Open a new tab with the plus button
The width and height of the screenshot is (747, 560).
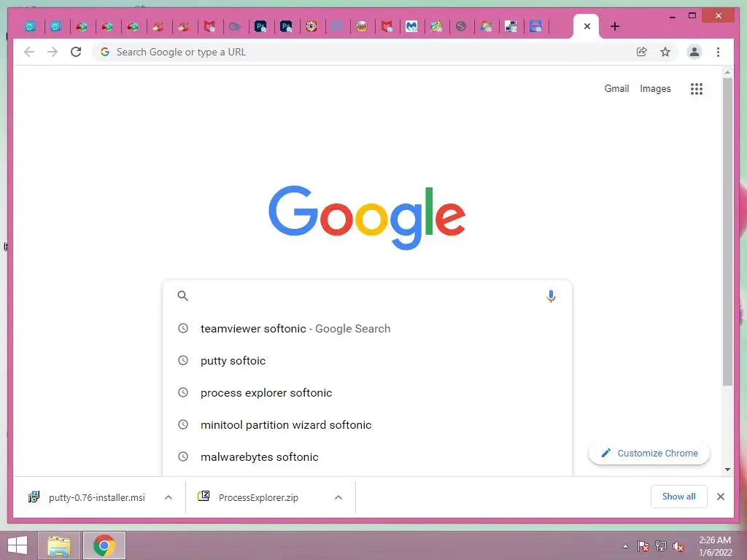(615, 27)
